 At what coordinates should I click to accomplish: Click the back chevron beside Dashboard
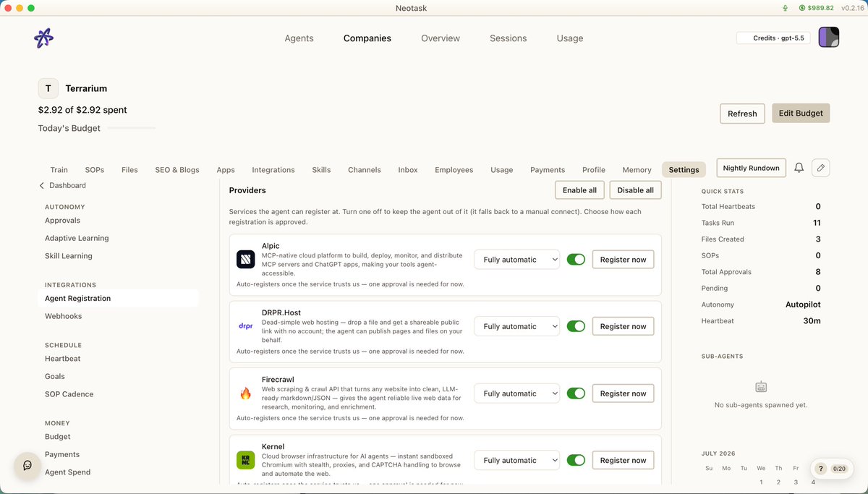(x=41, y=186)
